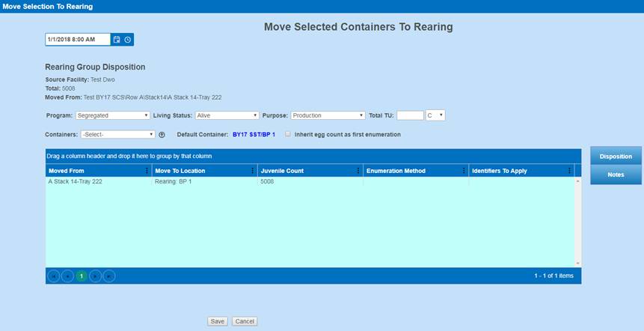Expand the Program dropdown

click(113, 115)
